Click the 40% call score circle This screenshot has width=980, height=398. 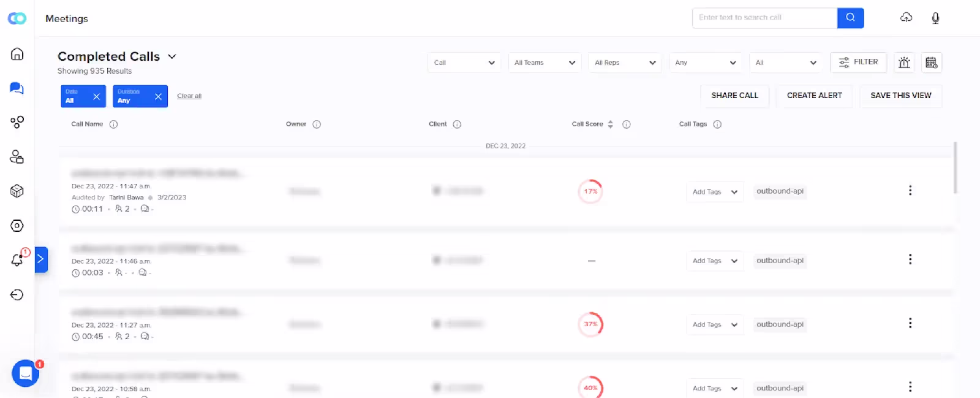click(x=590, y=388)
